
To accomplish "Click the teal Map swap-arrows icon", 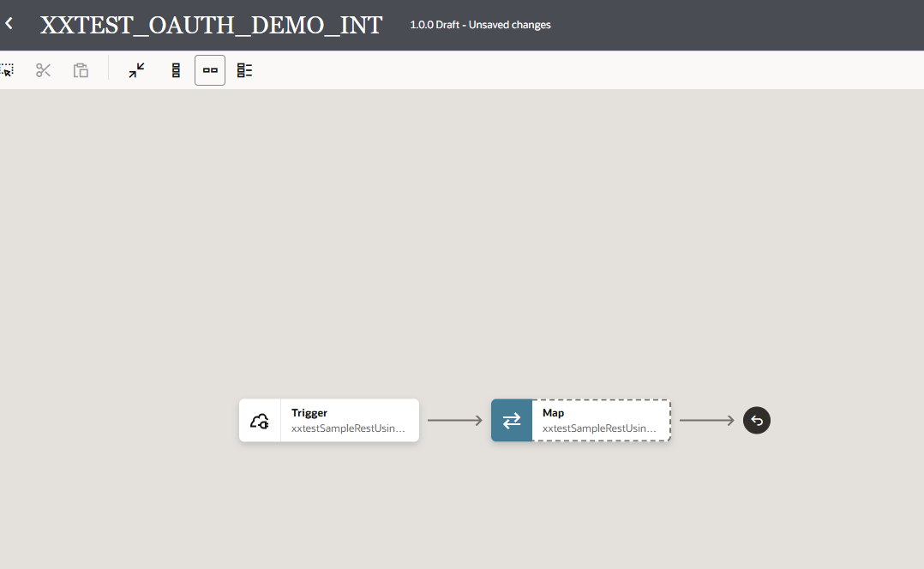I will coord(512,421).
